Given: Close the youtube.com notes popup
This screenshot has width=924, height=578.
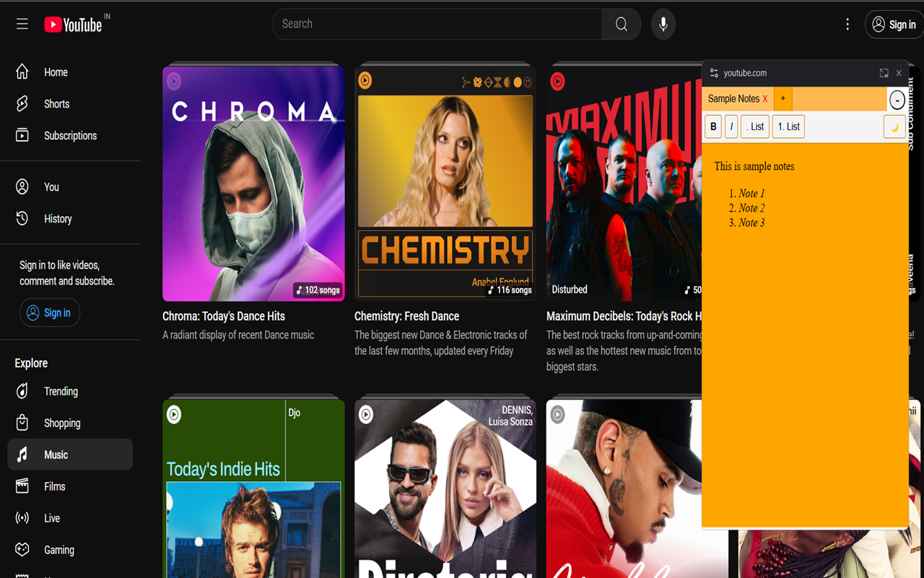Looking at the screenshot, I should [x=899, y=73].
